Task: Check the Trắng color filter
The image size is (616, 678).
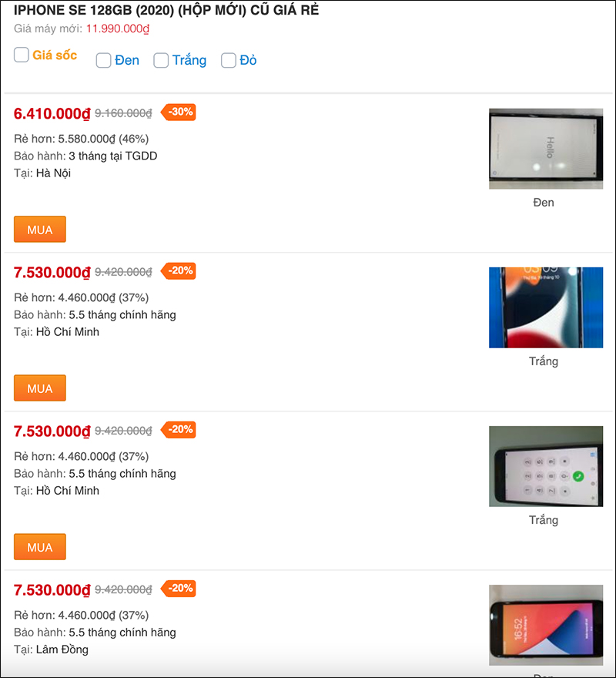Action: coord(161,61)
